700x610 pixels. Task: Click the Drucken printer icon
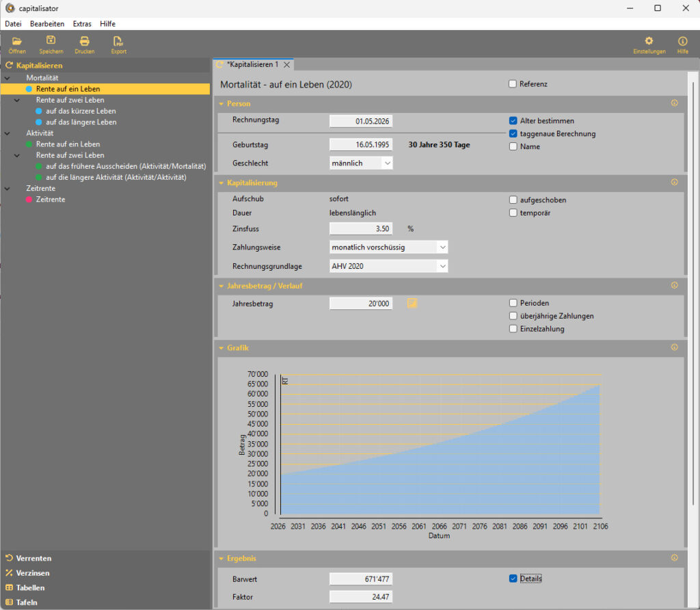click(x=85, y=41)
